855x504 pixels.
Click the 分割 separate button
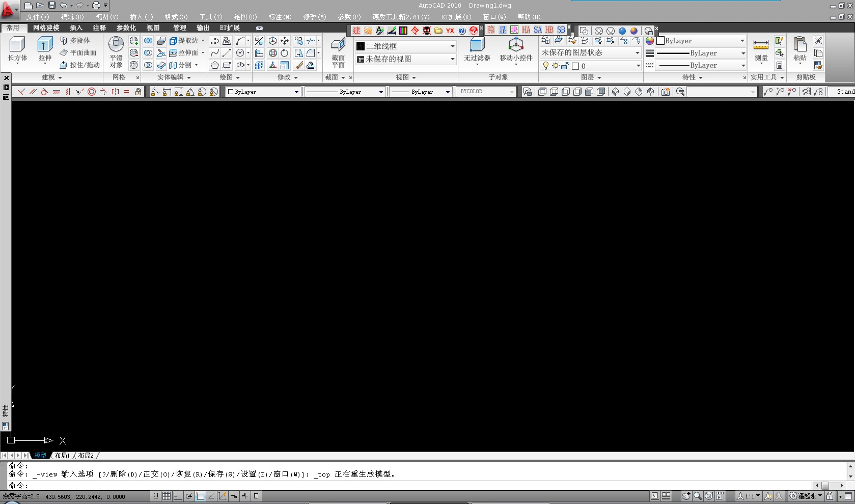pyautogui.click(x=183, y=65)
